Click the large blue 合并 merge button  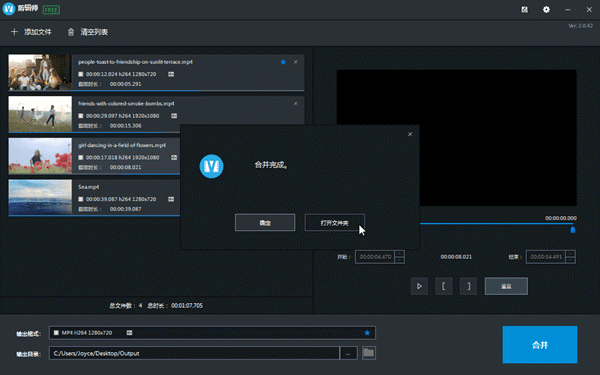click(x=540, y=345)
